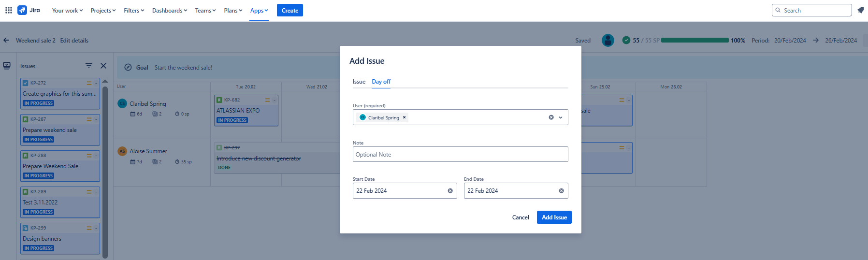Click the Goal compass icon
Viewport: 868px width, 260px height.
[x=128, y=68]
